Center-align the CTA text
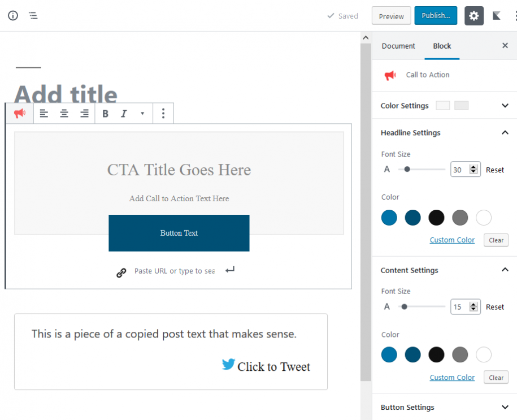This screenshot has height=420, width=517. pos(64,113)
